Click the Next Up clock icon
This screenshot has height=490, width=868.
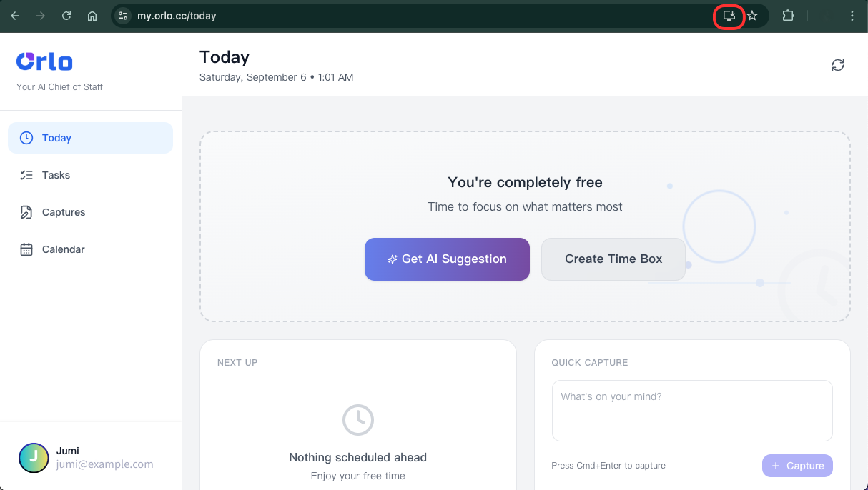(x=357, y=420)
